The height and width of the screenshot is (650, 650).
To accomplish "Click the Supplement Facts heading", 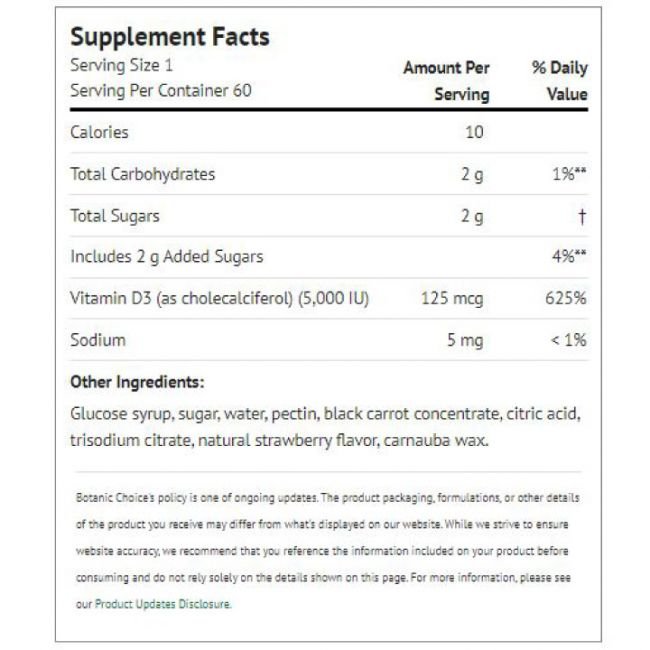I will click(169, 38).
